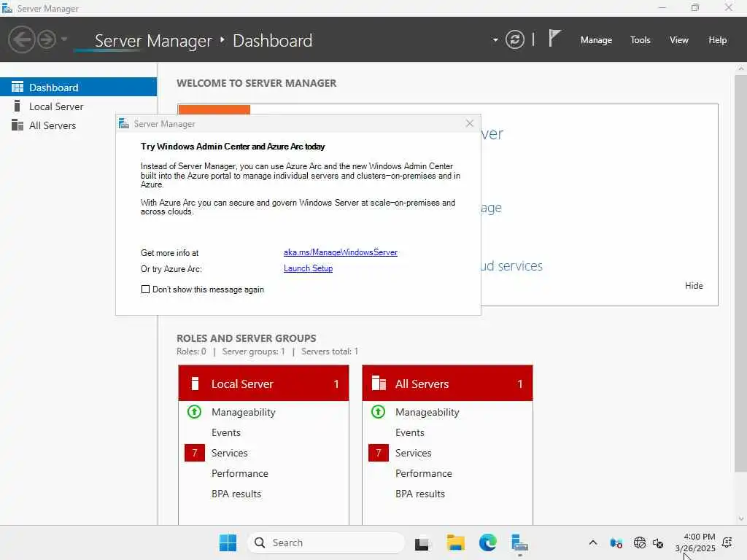
Task: Close the Azure Arc popup dialog
Action: 469,123
